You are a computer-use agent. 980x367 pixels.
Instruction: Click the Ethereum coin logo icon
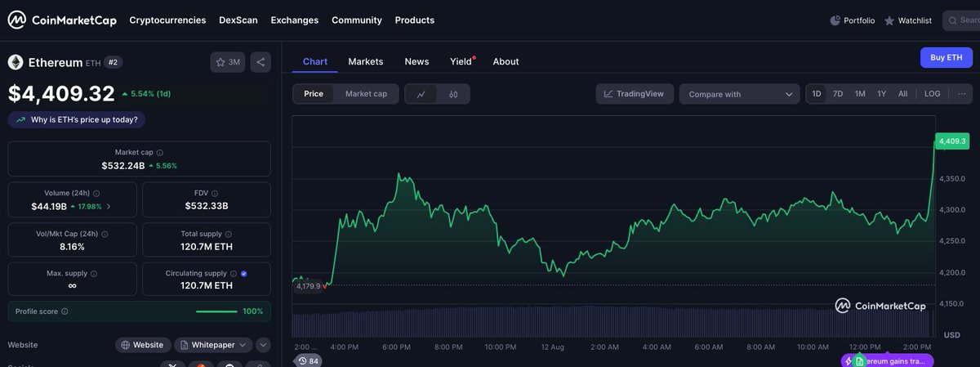point(16,62)
